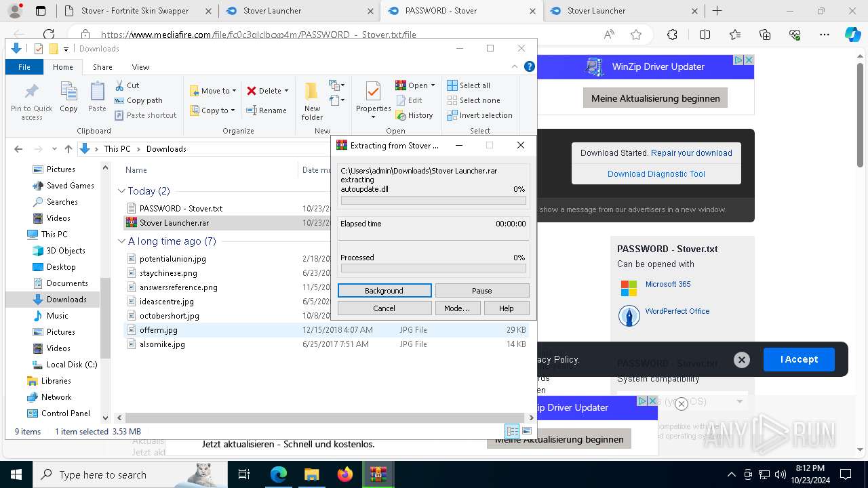Click the Mode... button
Screen dimensions: 868x488
tap(457, 308)
